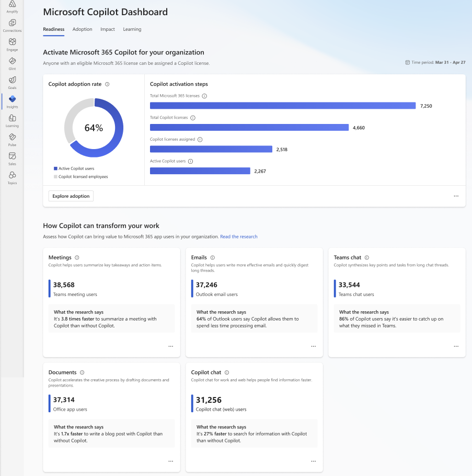The image size is (472, 476).
Task: Open the Read the research link
Action: point(238,236)
